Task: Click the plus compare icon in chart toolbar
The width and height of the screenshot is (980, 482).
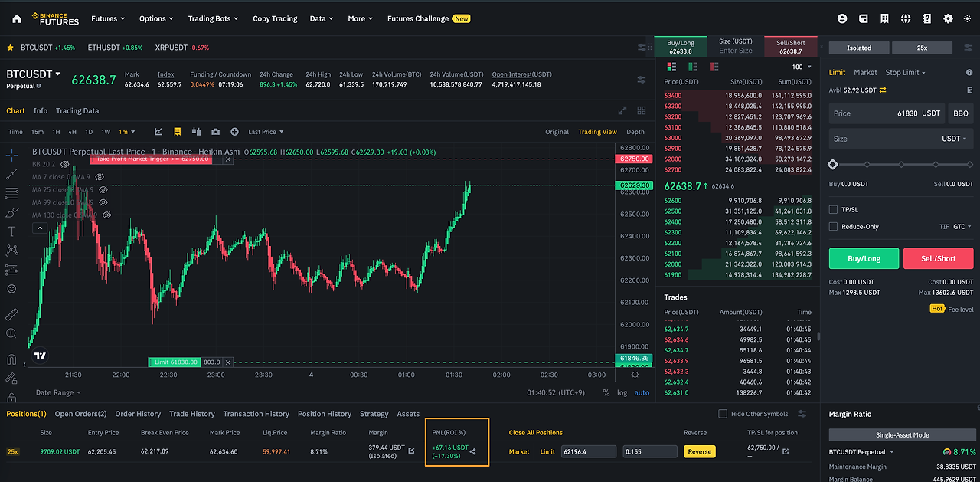Action: point(234,132)
